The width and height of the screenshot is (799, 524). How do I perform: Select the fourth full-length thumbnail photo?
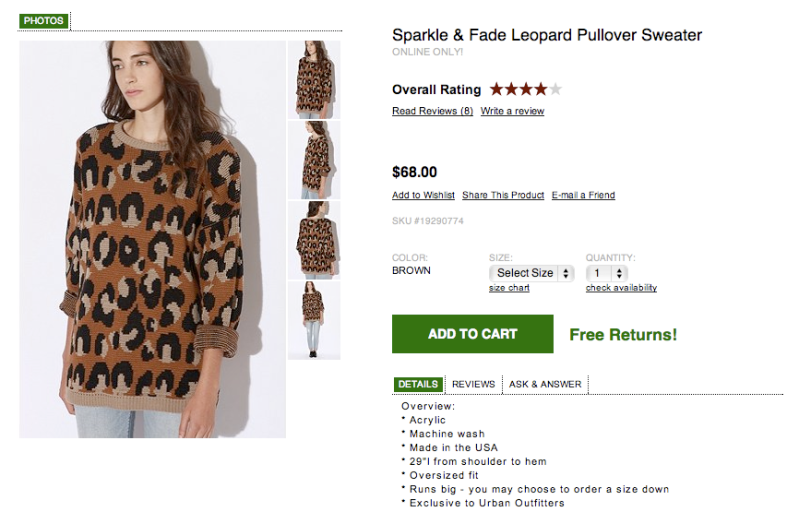pyautogui.click(x=314, y=320)
